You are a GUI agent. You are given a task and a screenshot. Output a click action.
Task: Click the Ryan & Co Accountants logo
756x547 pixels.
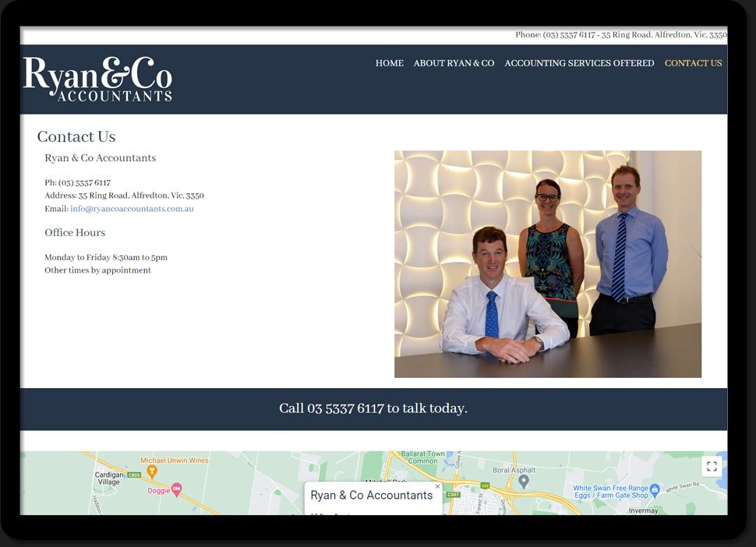[98, 79]
